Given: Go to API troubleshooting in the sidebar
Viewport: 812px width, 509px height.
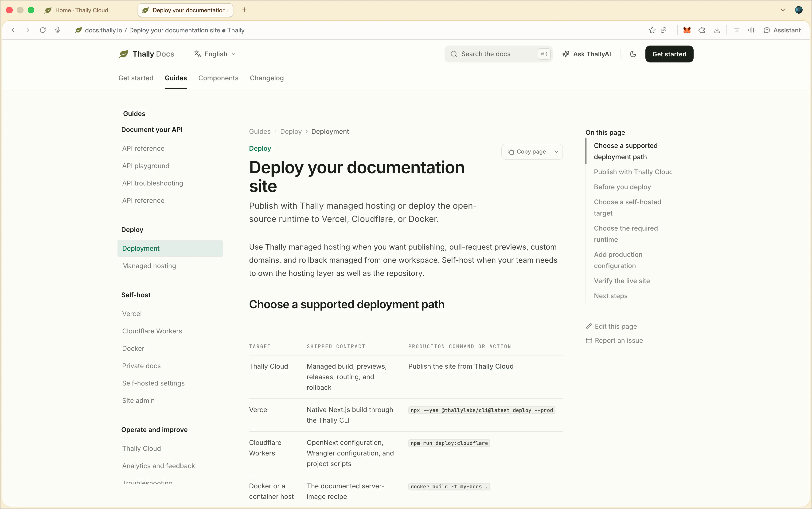Looking at the screenshot, I should coord(152,183).
